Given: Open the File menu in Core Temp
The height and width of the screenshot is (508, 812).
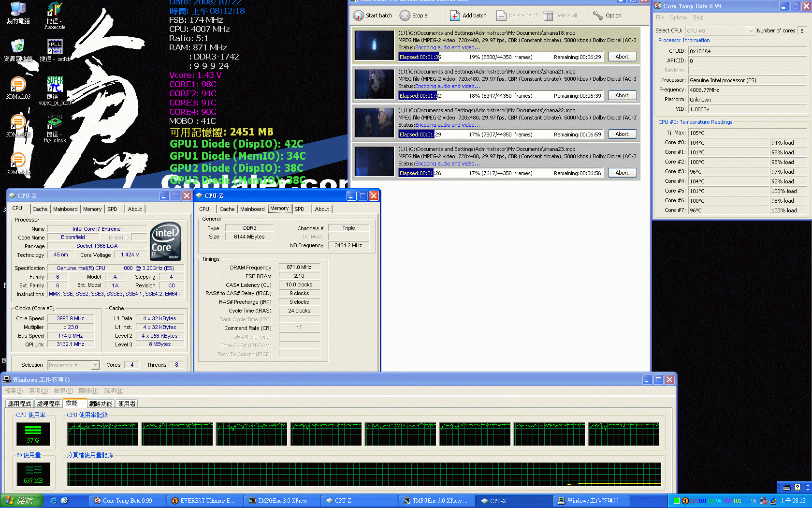Looking at the screenshot, I should [659, 17].
